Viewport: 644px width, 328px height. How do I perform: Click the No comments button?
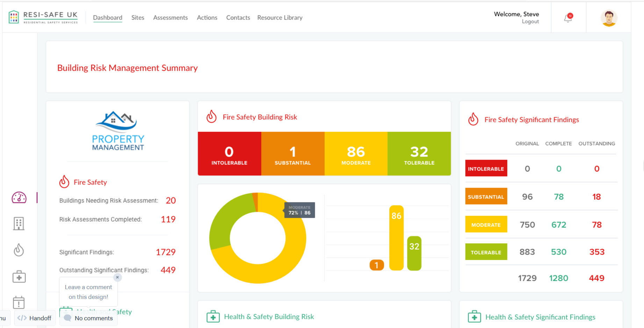click(88, 318)
